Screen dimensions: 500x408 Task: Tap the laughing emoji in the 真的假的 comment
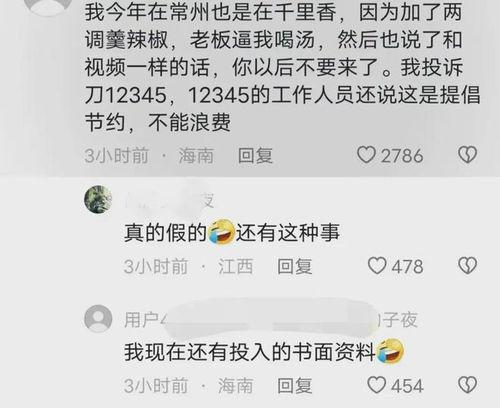pyautogui.click(x=221, y=231)
